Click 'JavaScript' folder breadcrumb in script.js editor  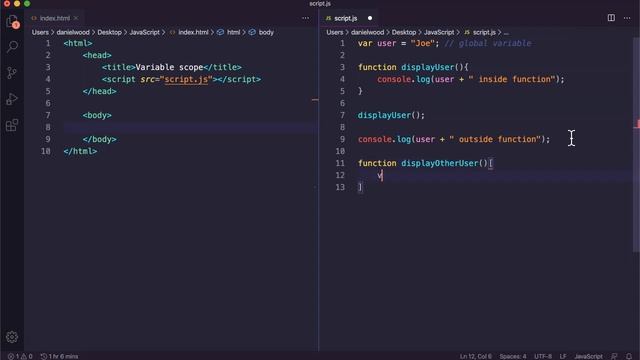click(x=439, y=32)
